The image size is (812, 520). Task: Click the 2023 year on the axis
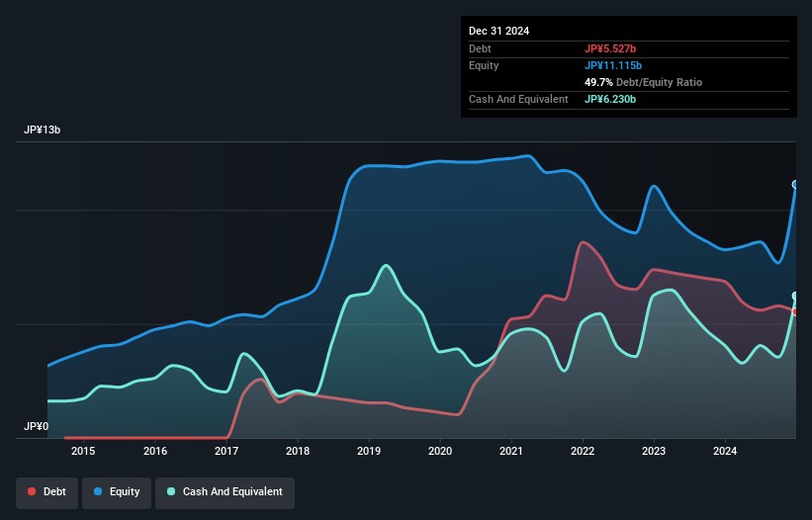(654, 452)
